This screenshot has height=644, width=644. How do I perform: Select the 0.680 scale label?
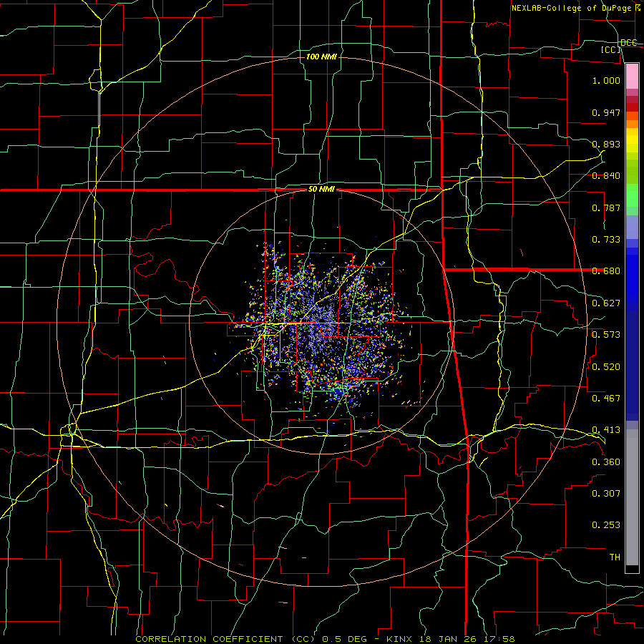(x=606, y=271)
